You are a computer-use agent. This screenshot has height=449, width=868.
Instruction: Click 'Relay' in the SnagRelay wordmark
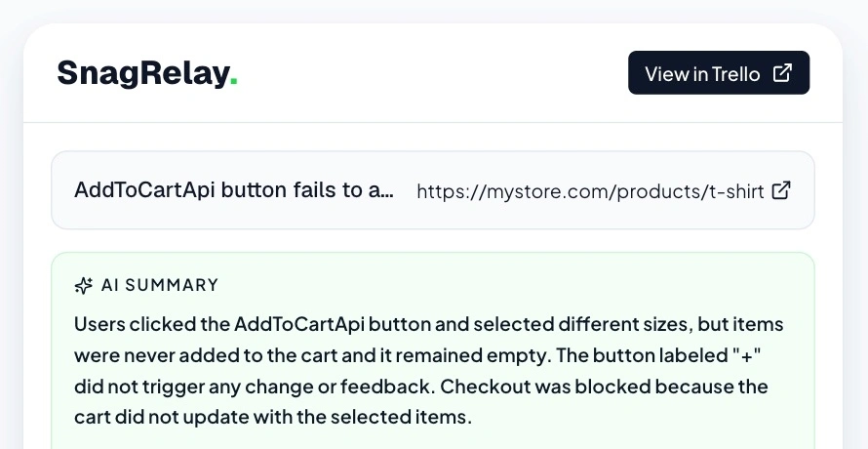[185, 73]
